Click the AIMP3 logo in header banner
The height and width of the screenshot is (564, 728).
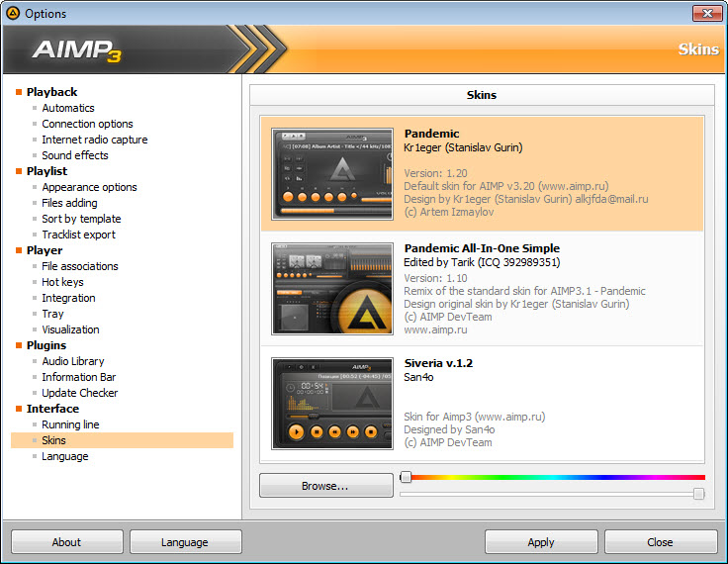point(76,50)
